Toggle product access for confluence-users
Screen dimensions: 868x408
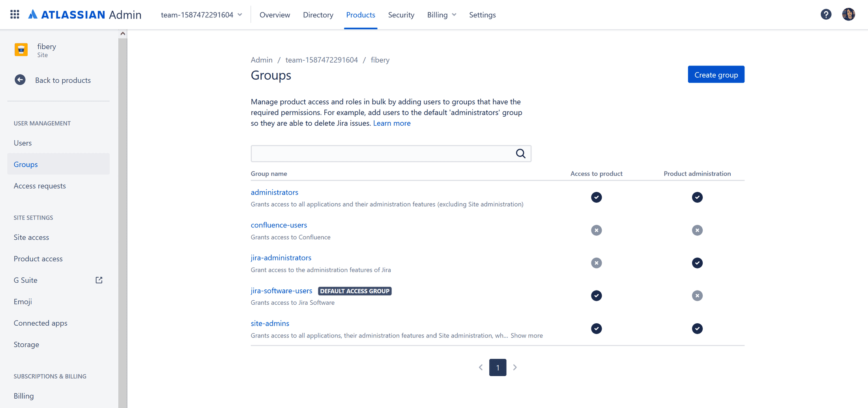click(x=596, y=230)
